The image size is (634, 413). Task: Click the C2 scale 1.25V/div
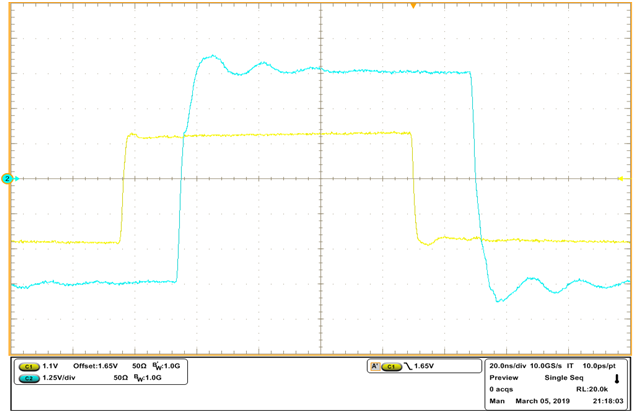click(x=59, y=378)
